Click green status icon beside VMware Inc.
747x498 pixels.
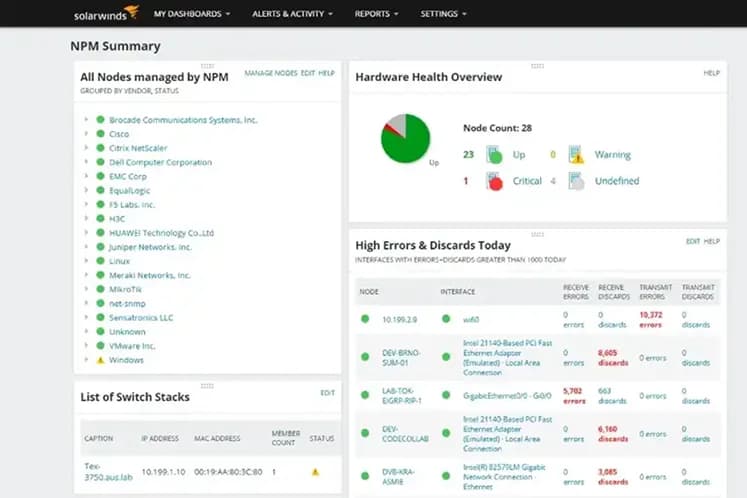[100, 346]
